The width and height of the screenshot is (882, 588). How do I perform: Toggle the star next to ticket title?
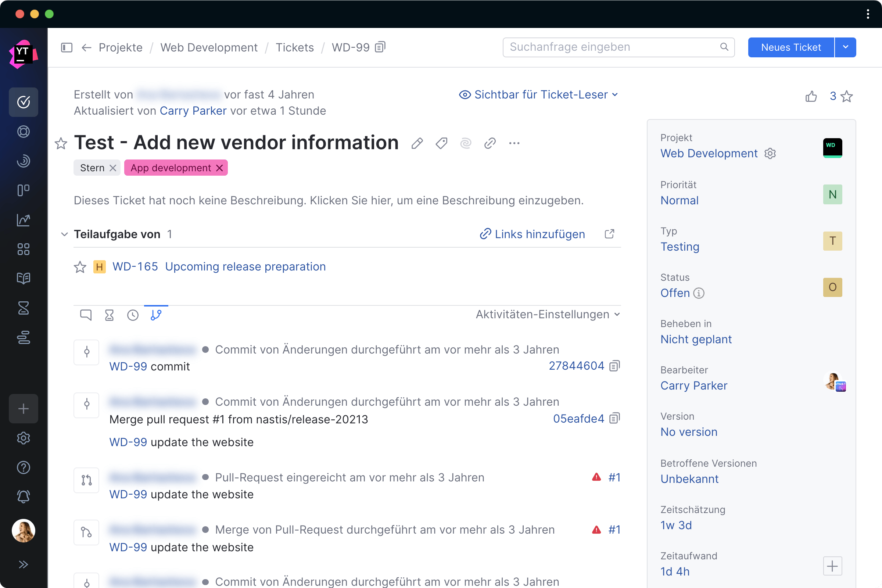coord(61,143)
